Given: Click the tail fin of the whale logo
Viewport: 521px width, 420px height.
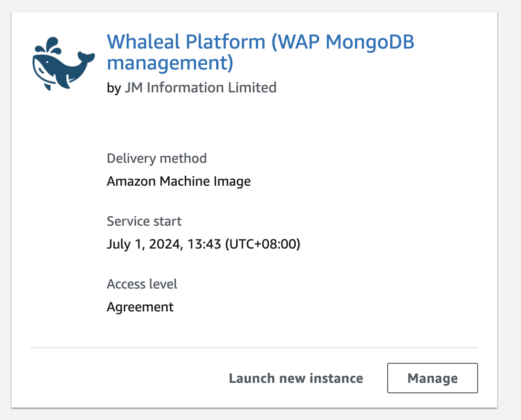Looking at the screenshot, I should (x=86, y=57).
